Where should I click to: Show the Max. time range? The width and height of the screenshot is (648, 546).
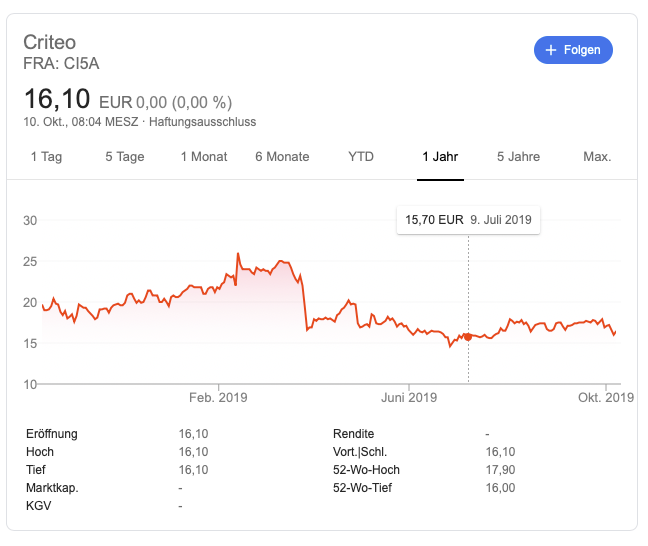[597, 157]
